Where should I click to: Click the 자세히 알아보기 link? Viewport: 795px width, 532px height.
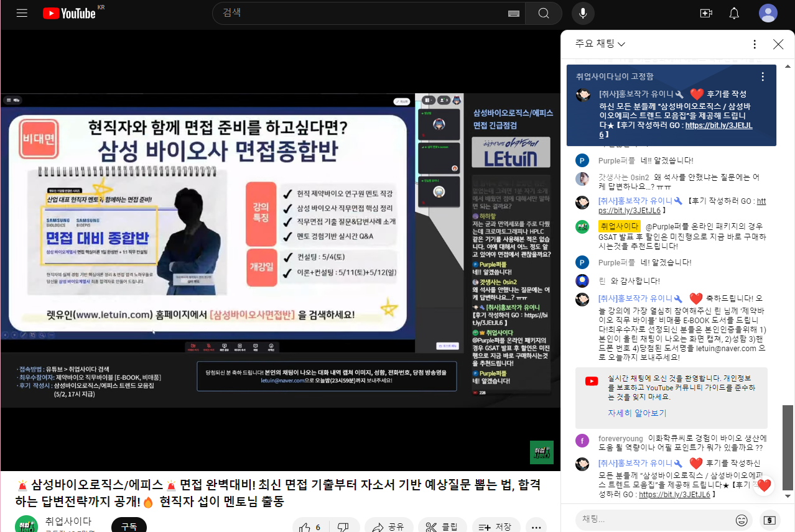[637, 413]
